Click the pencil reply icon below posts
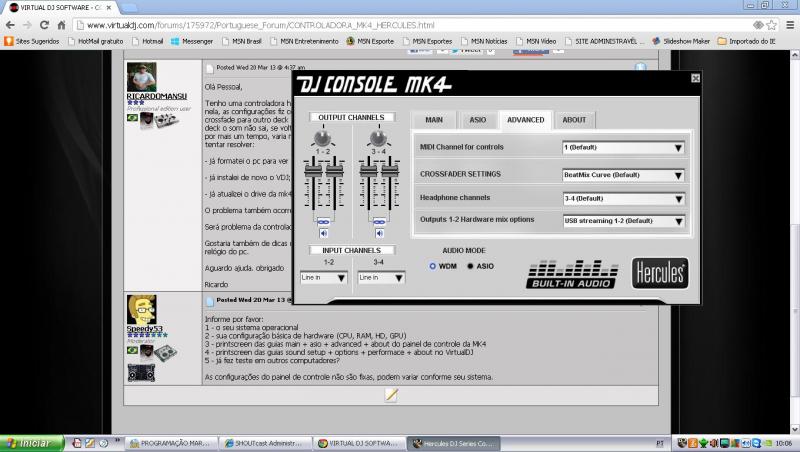800x452 pixels. (391, 394)
